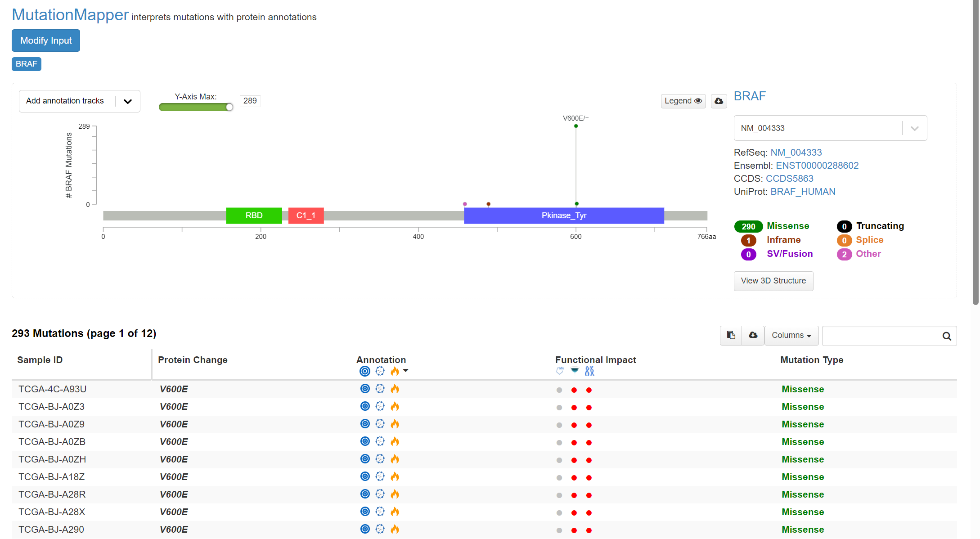Toggle the Other mutation filter badge
Screen dimensions: 980x539
click(x=844, y=254)
